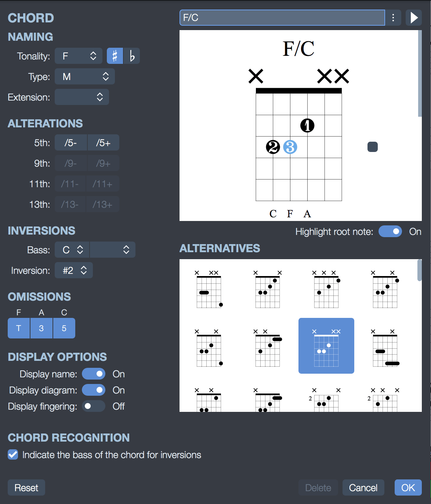Toggle the Highlight root note switch
The height and width of the screenshot is (504, 431).
coord(390,232)
